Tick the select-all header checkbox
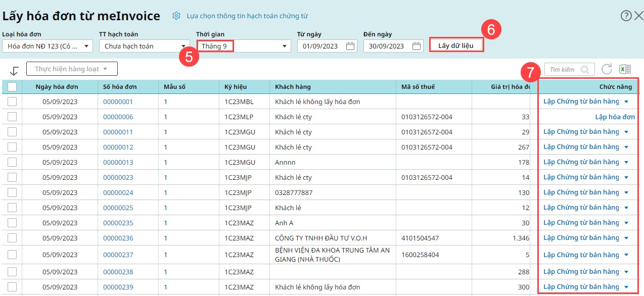The height and width of the screenshot is (296, 644). [12, 87]
